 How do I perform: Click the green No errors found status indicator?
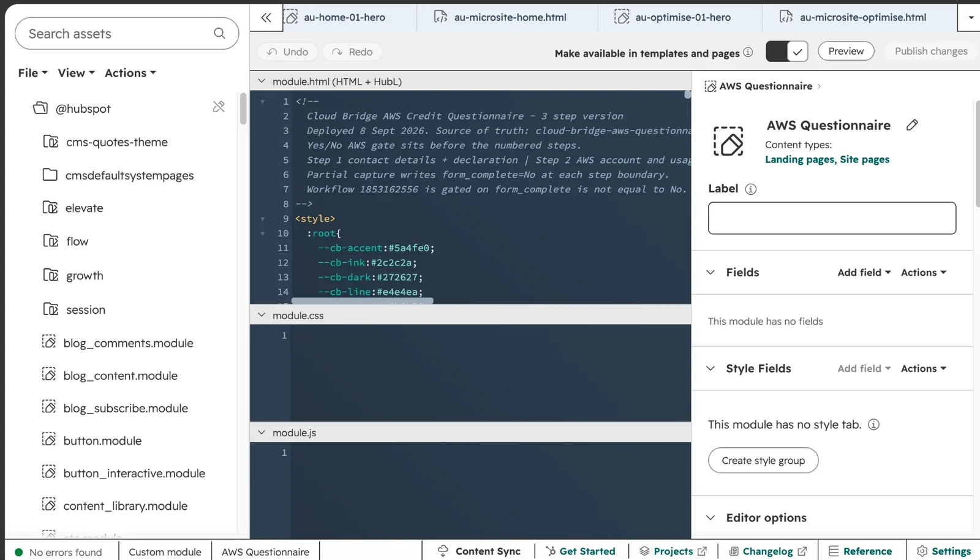pyautogui.click(x=19, y=552)
